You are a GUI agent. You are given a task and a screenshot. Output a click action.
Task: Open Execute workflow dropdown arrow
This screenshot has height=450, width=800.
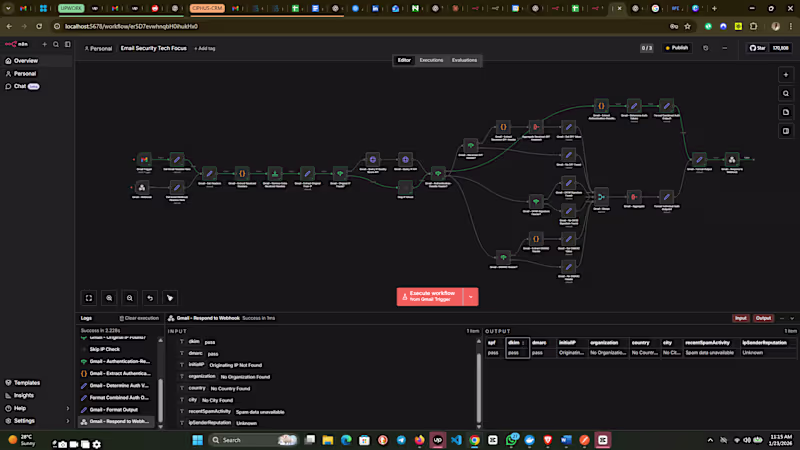470,297
